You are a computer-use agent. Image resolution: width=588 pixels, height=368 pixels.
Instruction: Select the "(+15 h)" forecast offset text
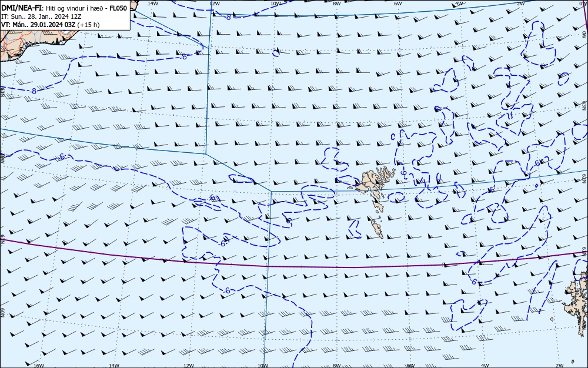coord(89,25)
